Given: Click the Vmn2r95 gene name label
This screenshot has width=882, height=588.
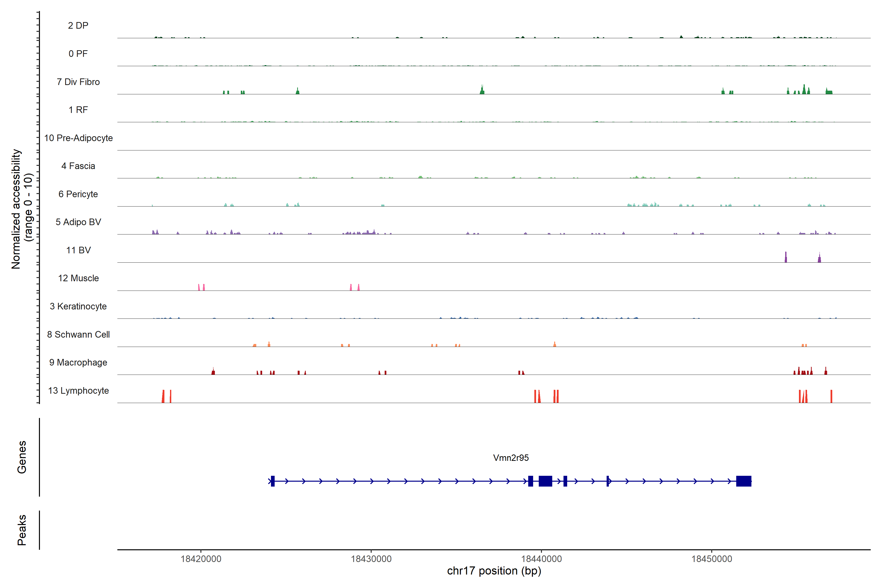Looking at the screenshot, I should pyautogui.click(x=511, y=457).
